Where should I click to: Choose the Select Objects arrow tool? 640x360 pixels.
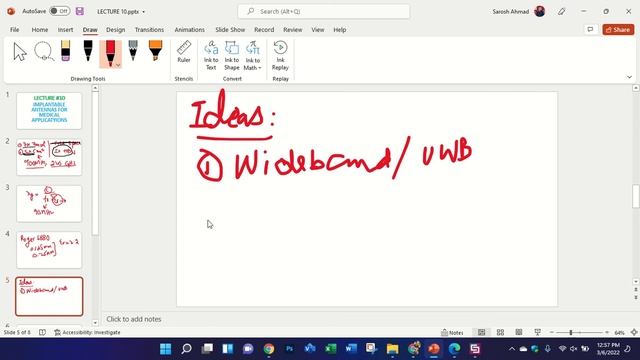pyautogui.click(x=20, y=52)
